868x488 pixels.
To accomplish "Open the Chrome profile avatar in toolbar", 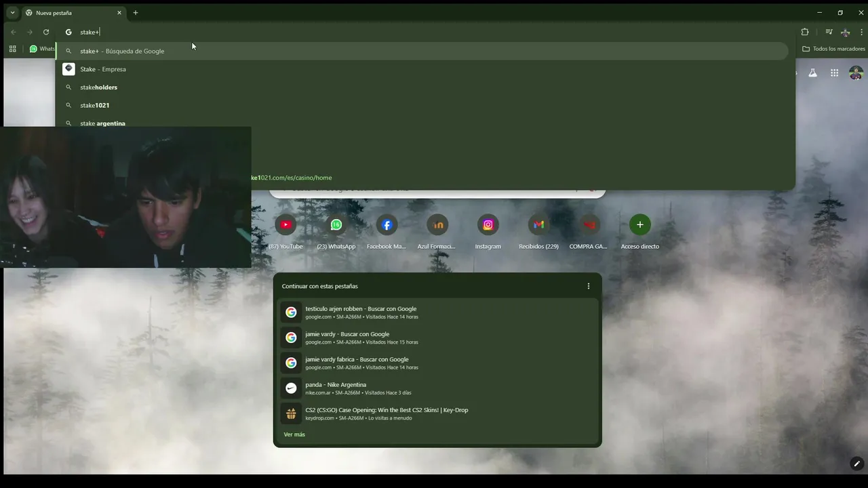I will (x=845, y=32).
